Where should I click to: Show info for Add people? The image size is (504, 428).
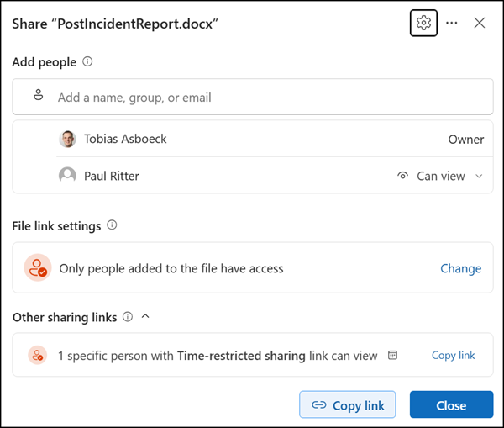point(87,61)
